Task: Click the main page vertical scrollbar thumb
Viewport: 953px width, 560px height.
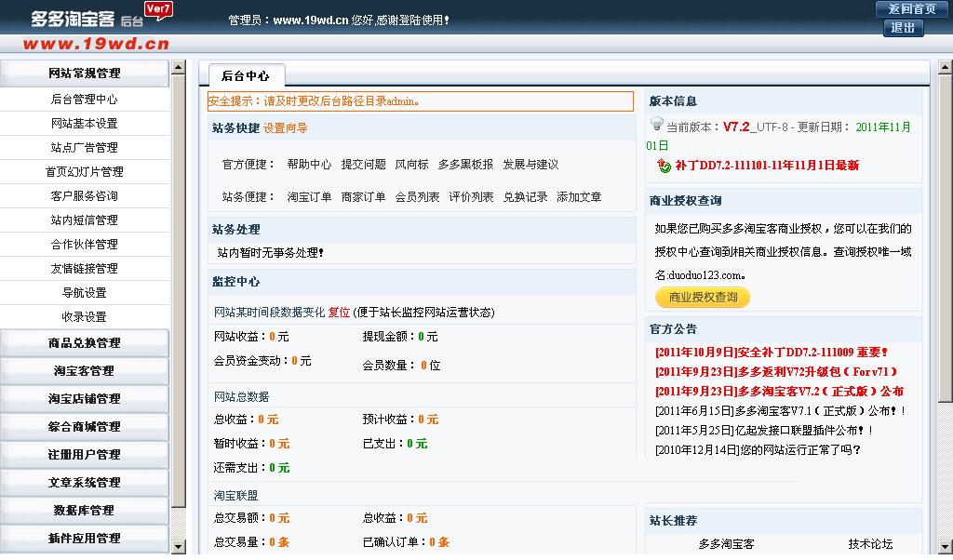Action: click(x=945, y=237)
